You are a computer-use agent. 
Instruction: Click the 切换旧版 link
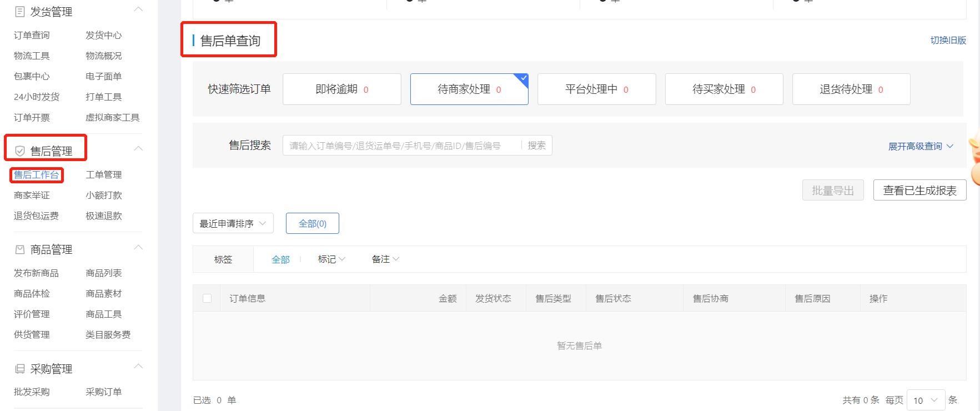coord(948,40)
